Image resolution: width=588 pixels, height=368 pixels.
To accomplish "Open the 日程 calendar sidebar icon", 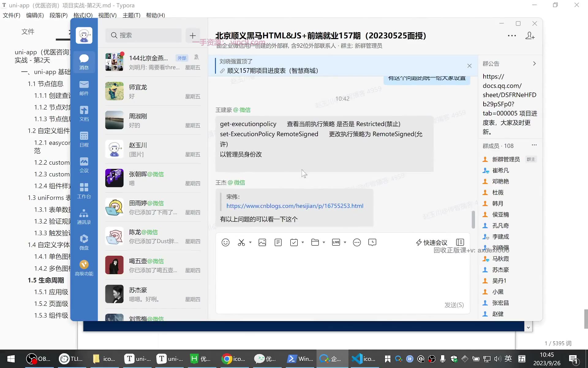I will (84, 140).
